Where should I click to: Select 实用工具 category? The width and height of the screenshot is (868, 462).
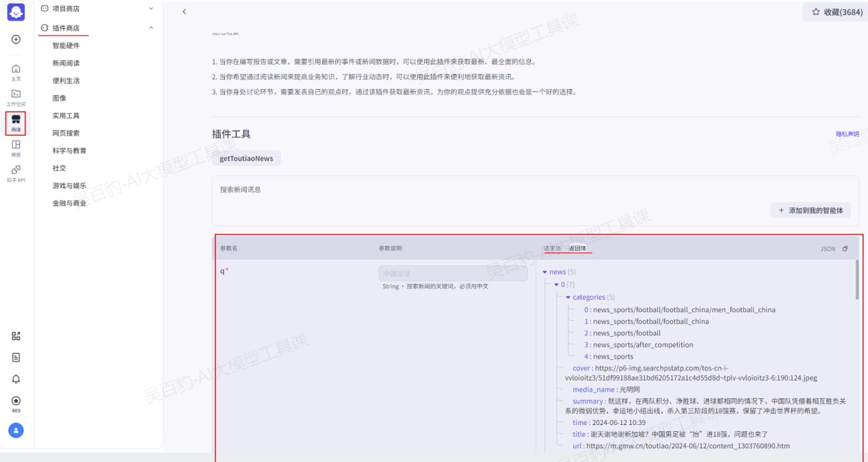[x=66, y=116]
